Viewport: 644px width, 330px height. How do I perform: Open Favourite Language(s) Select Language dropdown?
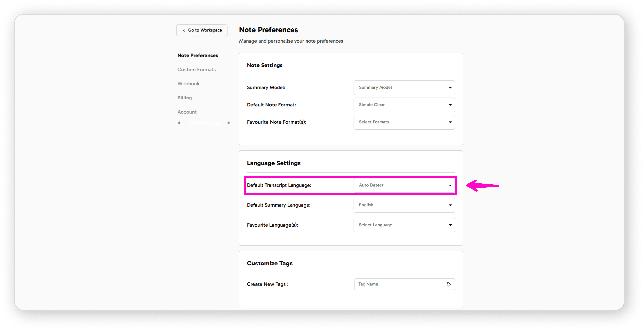404,225
